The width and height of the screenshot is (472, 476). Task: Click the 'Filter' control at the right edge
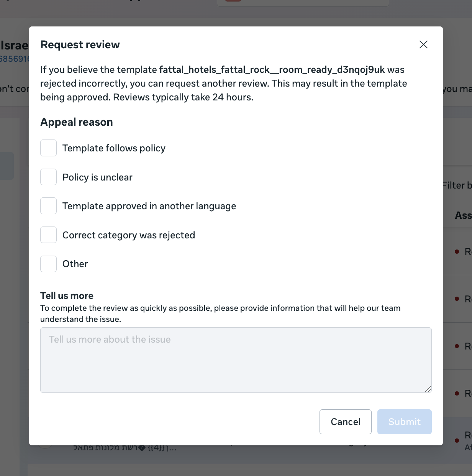click(457, 185)
